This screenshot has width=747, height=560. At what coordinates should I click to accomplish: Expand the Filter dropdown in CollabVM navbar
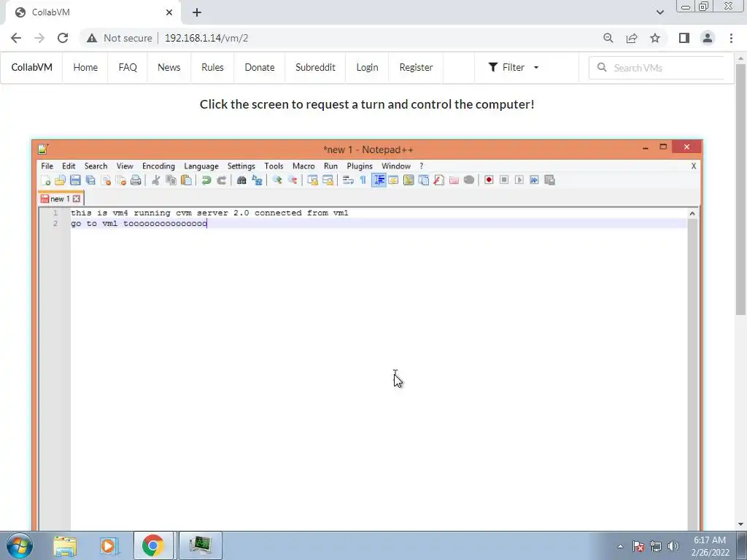click(514, 68)
